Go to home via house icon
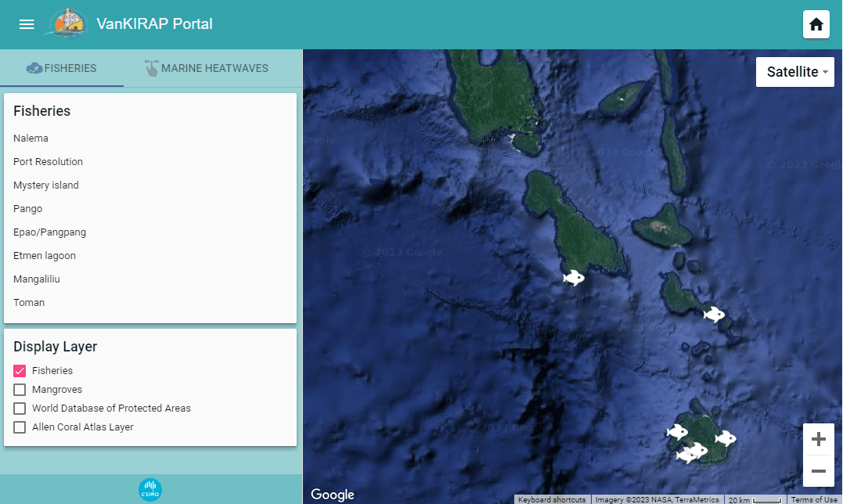843x504 pixels. pyautogui.click(x=816, y=24)
